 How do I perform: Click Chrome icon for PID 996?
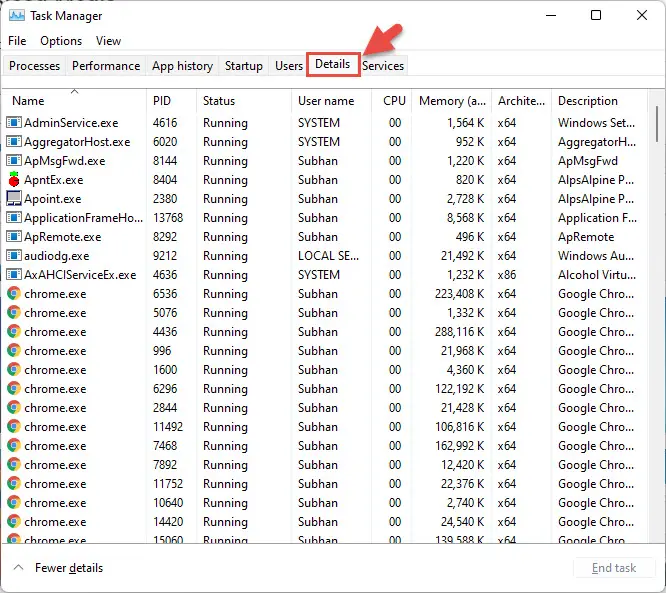pyautogui.click(x=14, y=350)
